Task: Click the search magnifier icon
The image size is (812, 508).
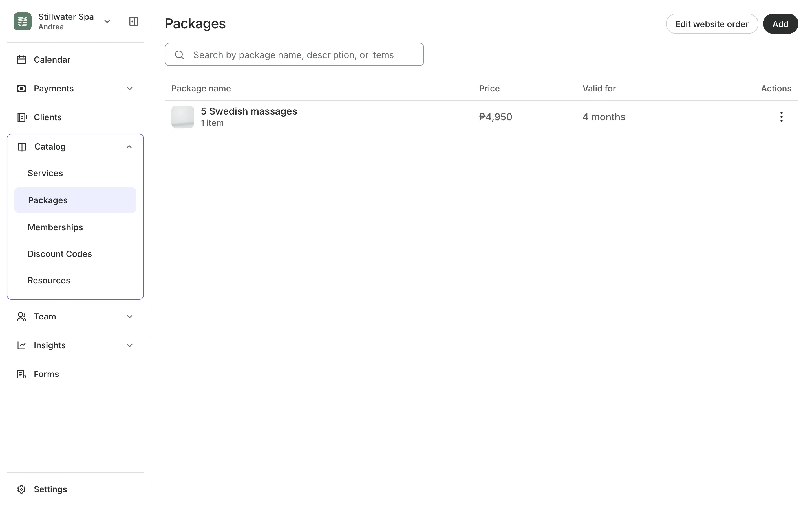Action: [x=180, y=55]
